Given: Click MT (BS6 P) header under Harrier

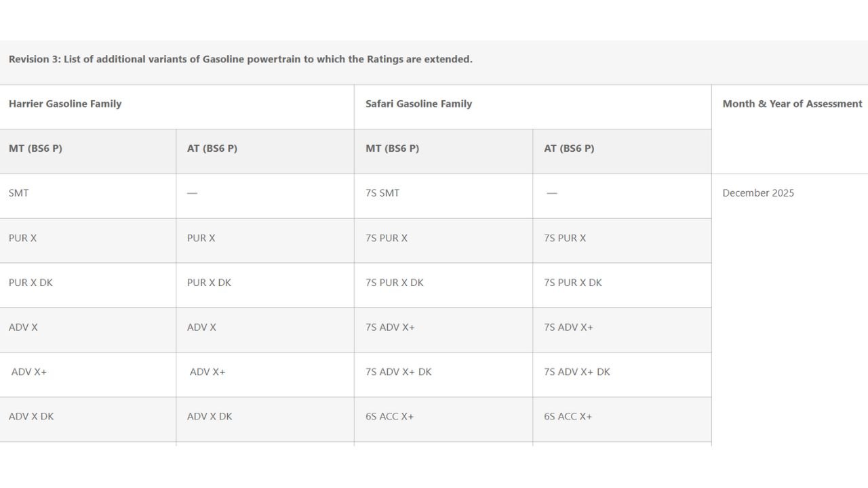Looking at the screenshot, I should click(x=35, y=148).
